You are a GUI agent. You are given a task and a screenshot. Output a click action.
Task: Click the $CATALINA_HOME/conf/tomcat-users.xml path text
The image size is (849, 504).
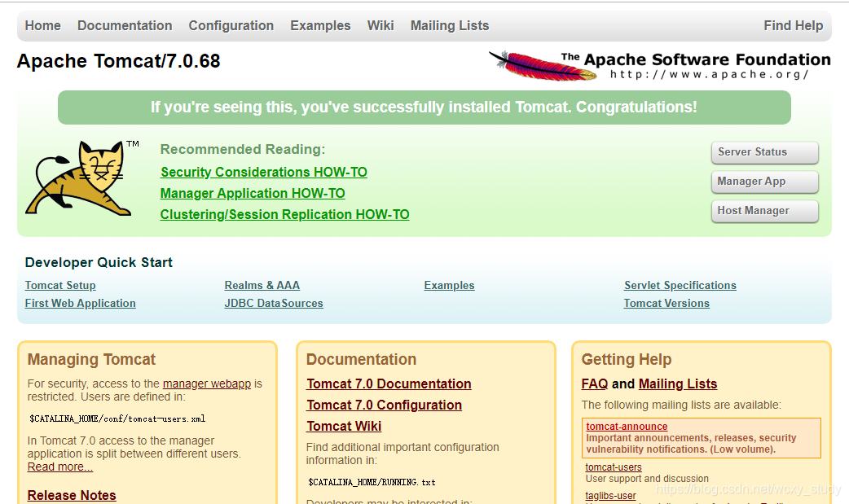click(117, 419)
